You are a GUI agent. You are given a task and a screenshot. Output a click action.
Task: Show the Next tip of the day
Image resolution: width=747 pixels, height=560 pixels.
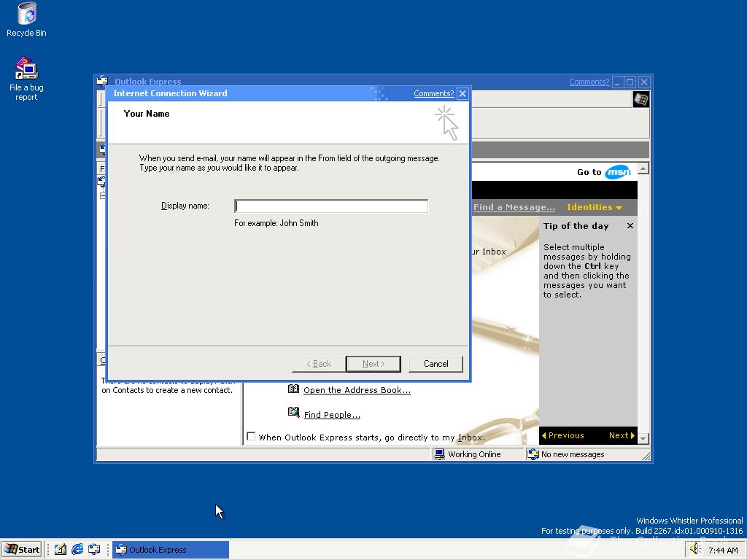622,435
